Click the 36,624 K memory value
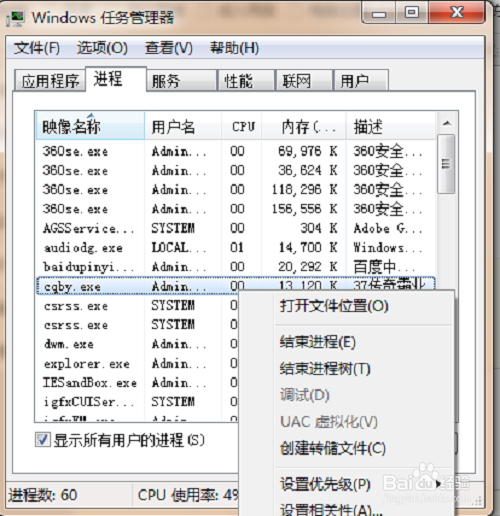Screen dimensions: 500x516 coord(308,171)
